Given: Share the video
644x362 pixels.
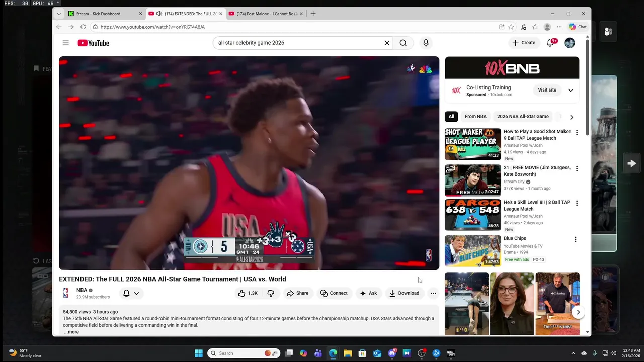Looking at the screenshot, I should 297,293.
